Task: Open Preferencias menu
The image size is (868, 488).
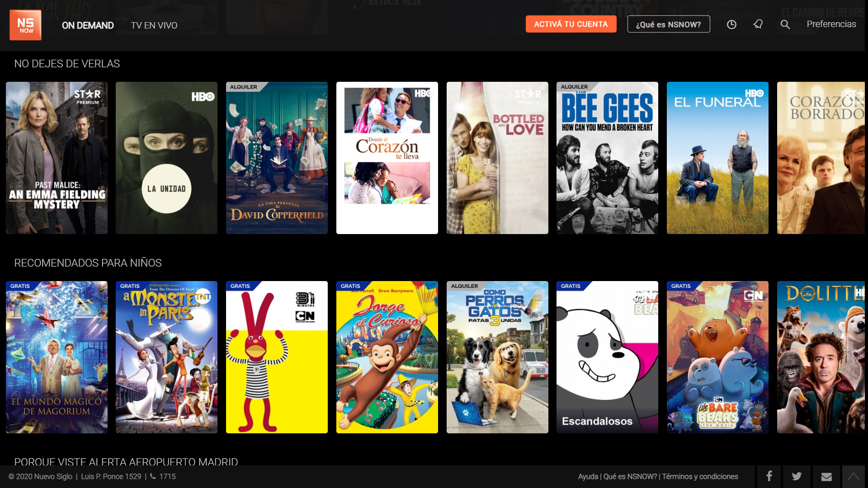Action: point(831,24)
